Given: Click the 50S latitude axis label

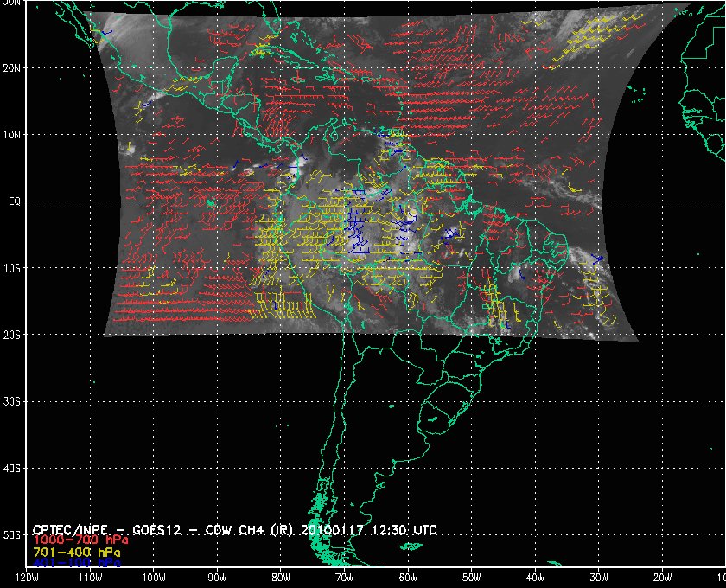Looking at the screenshot, I should [x=14, y=535].
